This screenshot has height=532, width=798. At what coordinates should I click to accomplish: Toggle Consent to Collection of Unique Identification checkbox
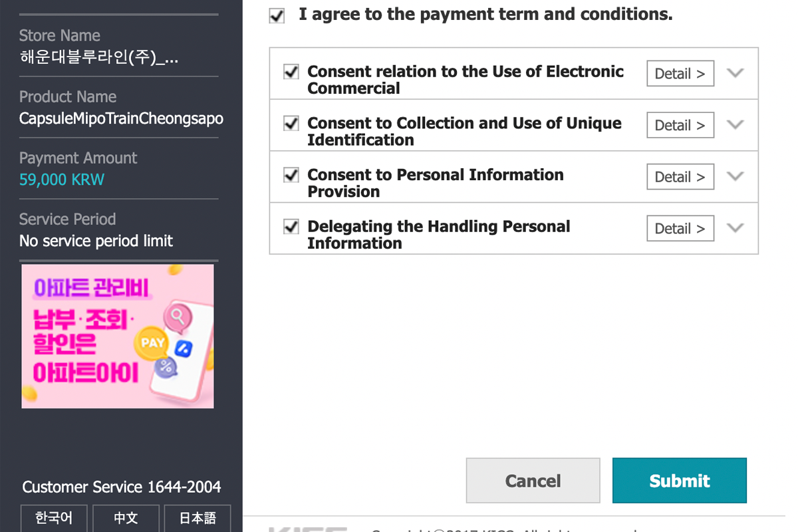coord(291,124)
